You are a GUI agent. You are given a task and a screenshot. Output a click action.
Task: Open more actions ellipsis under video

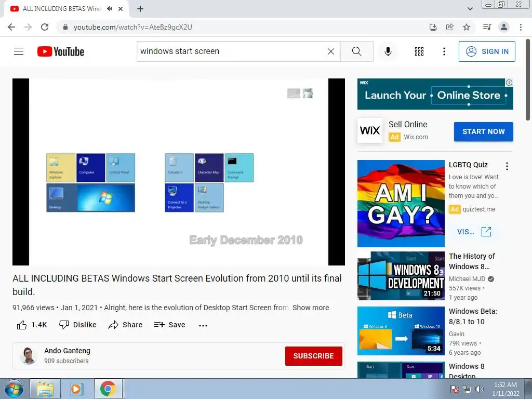coord(203,325)
